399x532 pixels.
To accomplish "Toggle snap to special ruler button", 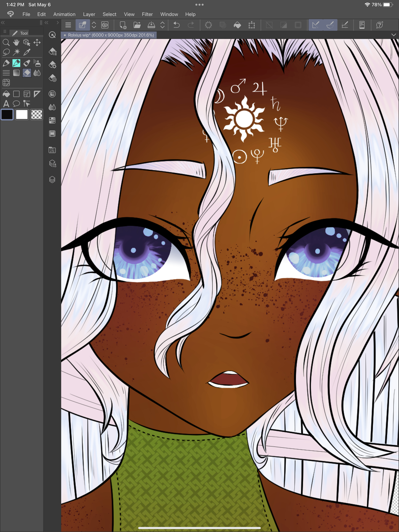I will [330, 25].
